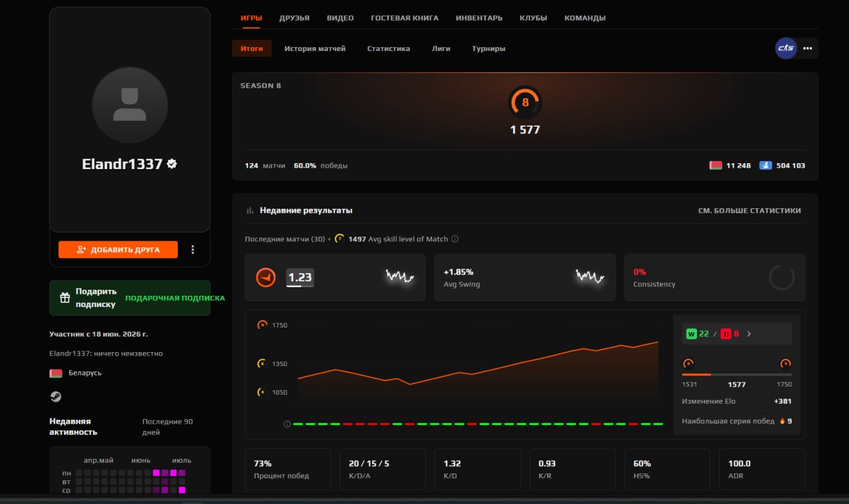Click the gift box icon
The height and width of the screenshot is (504, 849).
tap(65, 298)
